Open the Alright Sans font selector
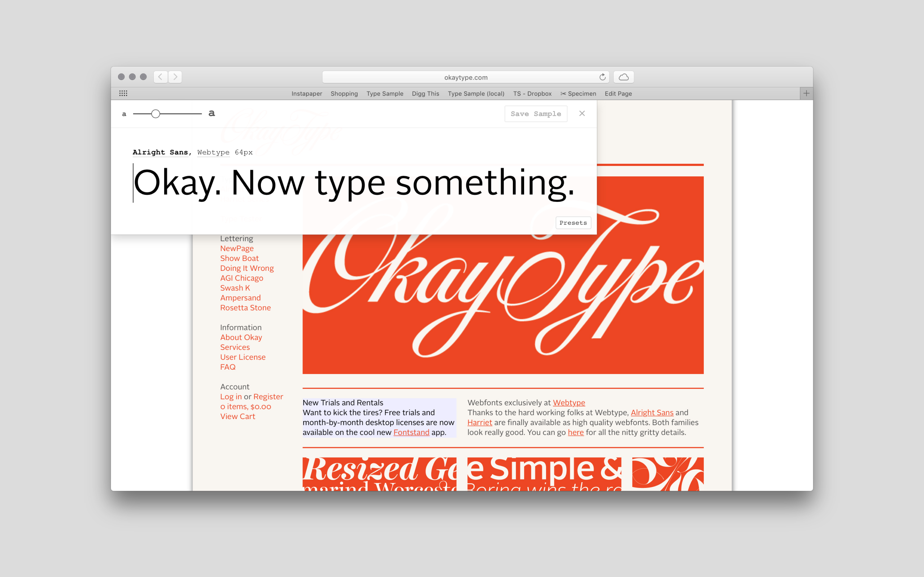The image size is (924, 577). click(160, 152)
